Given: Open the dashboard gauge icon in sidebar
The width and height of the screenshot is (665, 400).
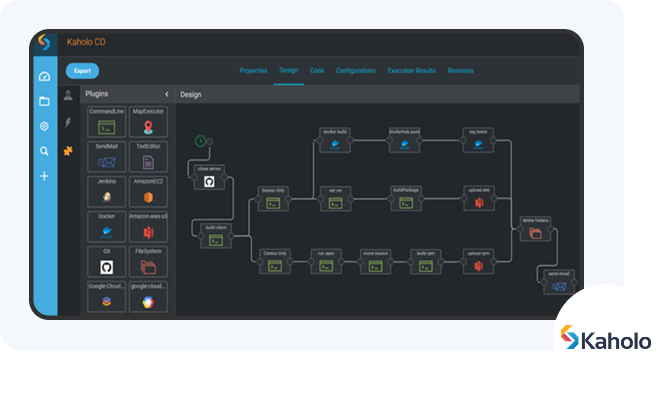Looking at the screenshot, I should click(x=44, y=76).
